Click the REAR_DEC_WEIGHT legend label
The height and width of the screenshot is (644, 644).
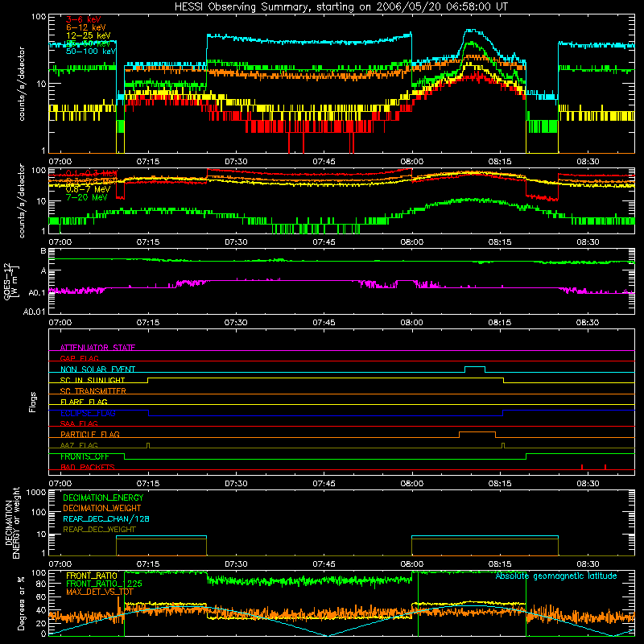(x=99, y=530)
